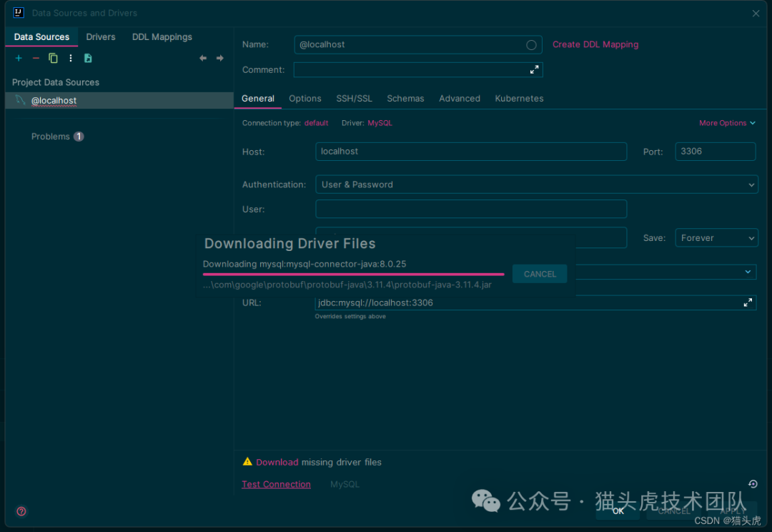Click the download progress bar
This screenshot has height=532, width=772.
[x=354, y=274]
